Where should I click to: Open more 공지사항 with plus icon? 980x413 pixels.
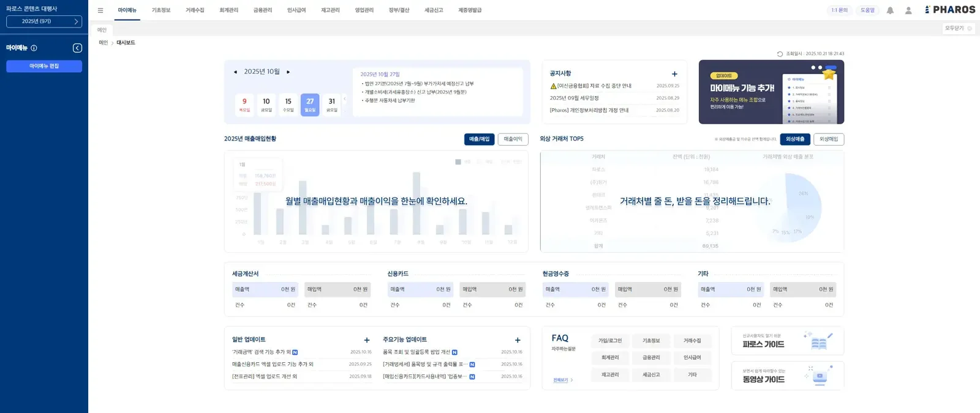674,74
